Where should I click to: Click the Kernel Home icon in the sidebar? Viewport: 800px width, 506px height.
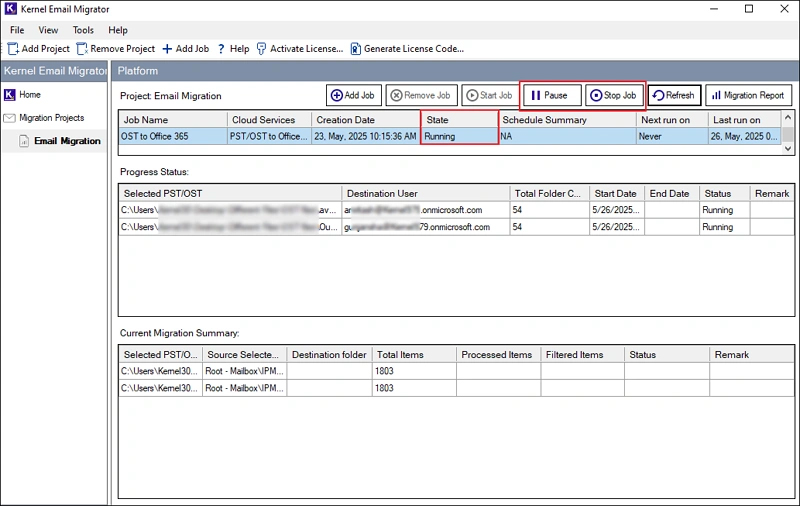pyautogui.click(x=10, y=95)
